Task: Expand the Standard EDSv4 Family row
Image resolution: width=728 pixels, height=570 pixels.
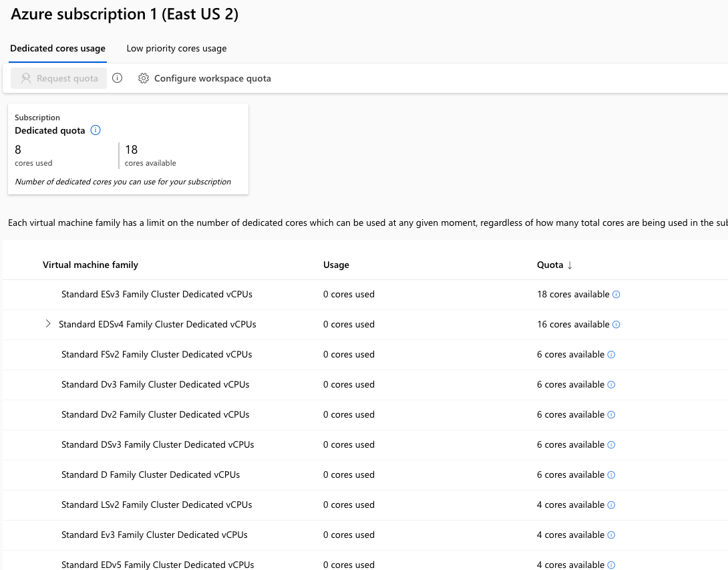Action: click(x=48, y=324)
